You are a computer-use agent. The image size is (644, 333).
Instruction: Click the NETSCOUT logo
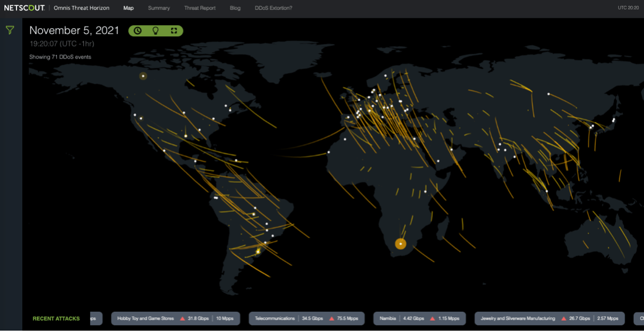click(x=24, y=8)
